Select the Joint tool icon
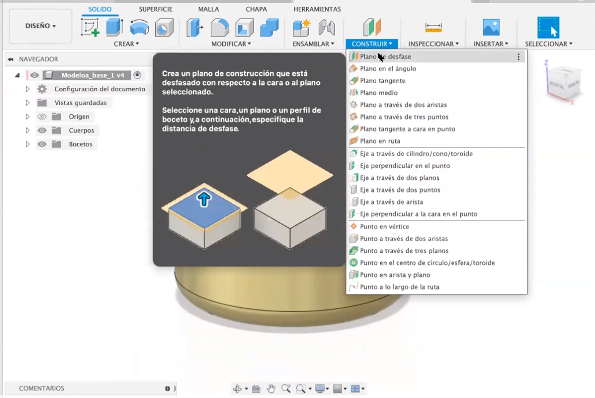Screen dimensions: 595x398 pyautogui.click(x=326, y=28)
